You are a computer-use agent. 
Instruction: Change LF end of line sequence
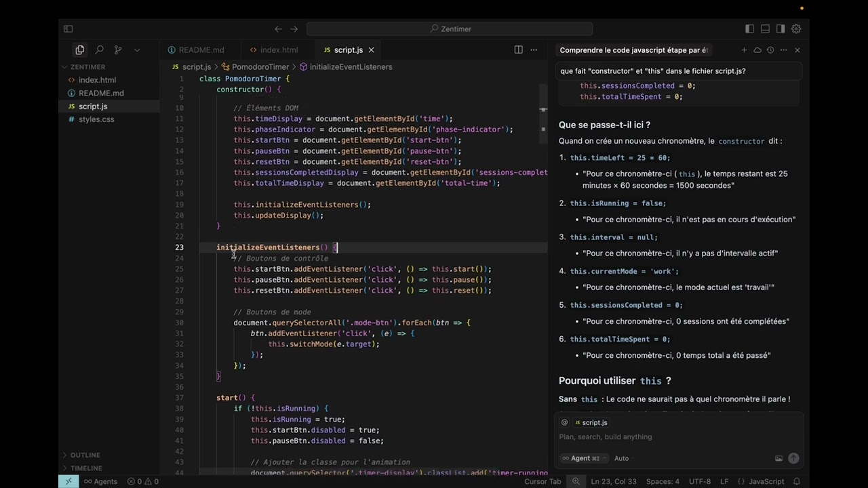724,481
